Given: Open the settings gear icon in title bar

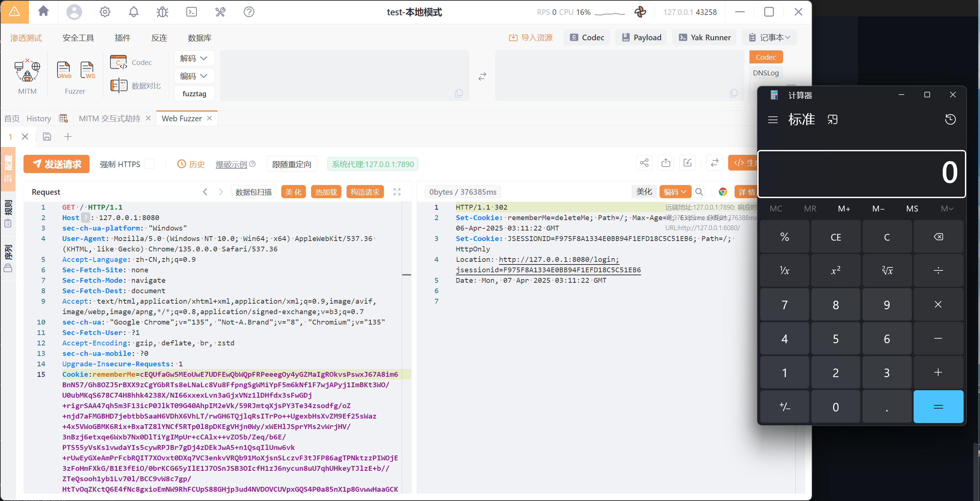Looking at the screenshot, I should click(x=105, y=12).
